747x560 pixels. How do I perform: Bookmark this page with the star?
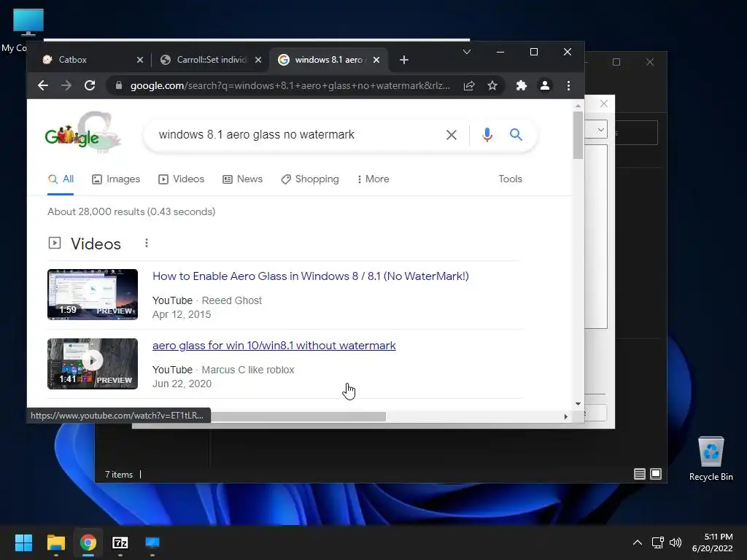click(x=492, y=85)
